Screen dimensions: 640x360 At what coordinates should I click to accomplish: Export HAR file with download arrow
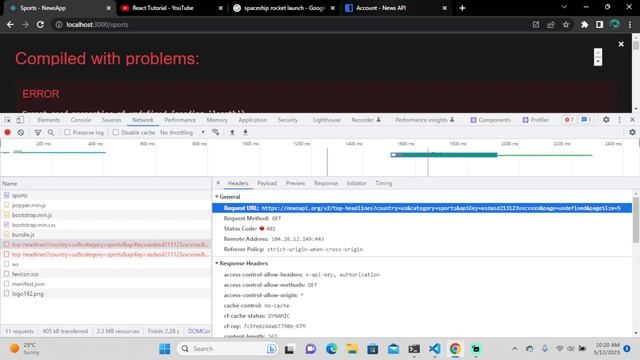click(245, 132)
